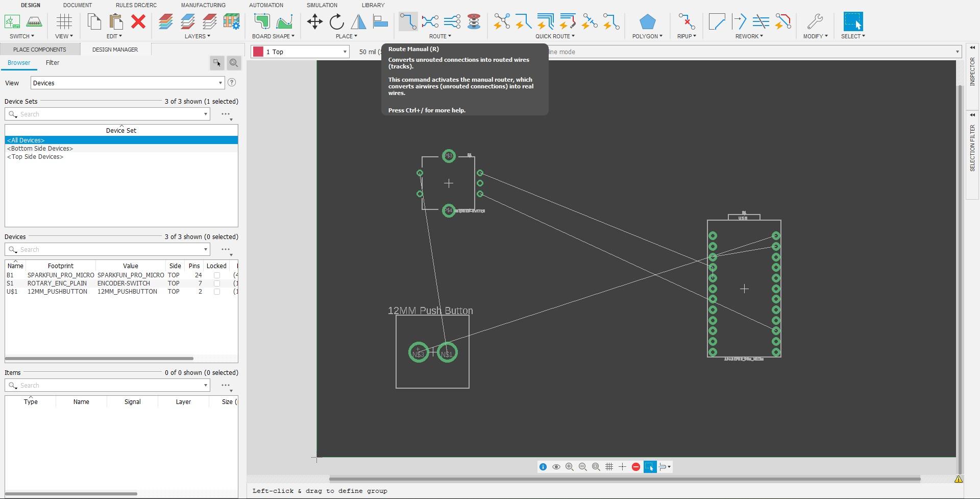
Task: Toggle the Locked checkbox for US1
Action: 217,291
